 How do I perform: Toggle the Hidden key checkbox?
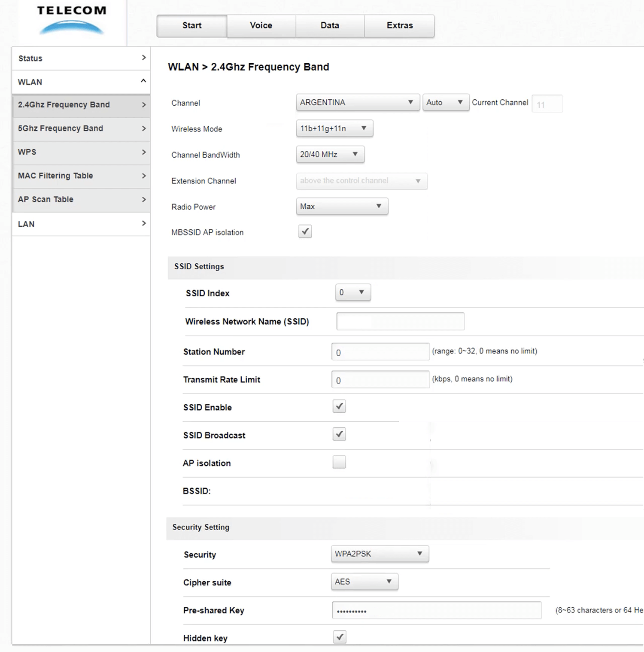coord(340,637)
